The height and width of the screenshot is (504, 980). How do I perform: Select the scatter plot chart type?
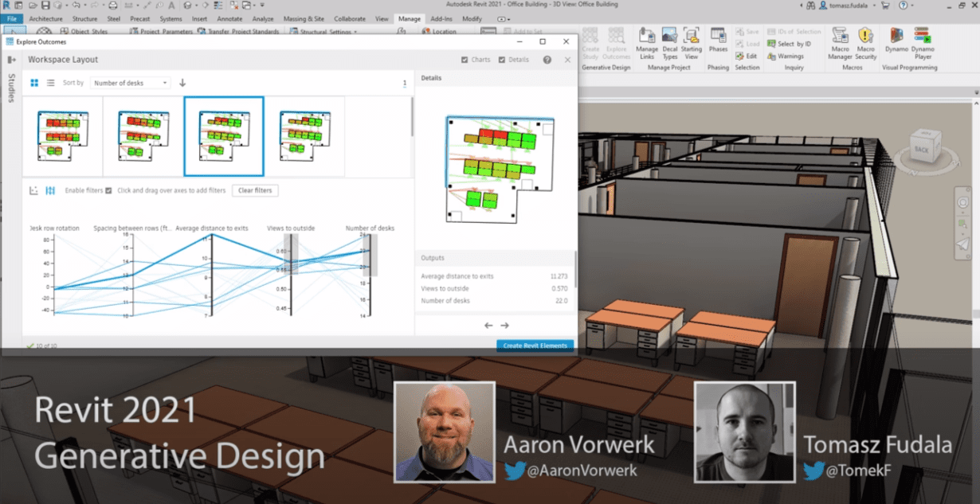click(33, 190)
